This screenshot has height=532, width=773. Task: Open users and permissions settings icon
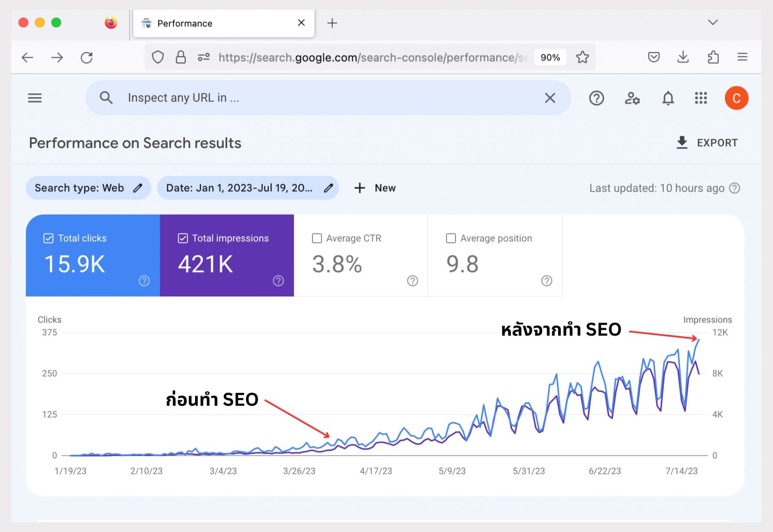tap(632, 98)
